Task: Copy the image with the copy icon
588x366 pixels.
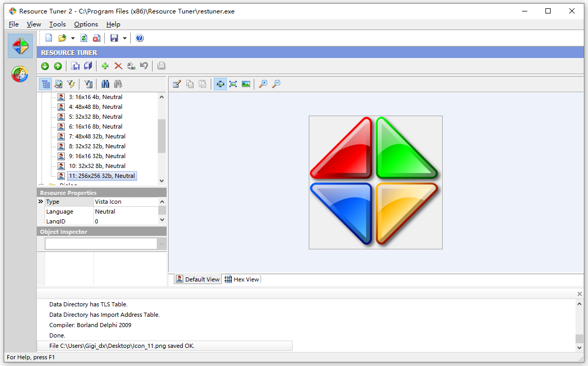Action: coord(190,84)
